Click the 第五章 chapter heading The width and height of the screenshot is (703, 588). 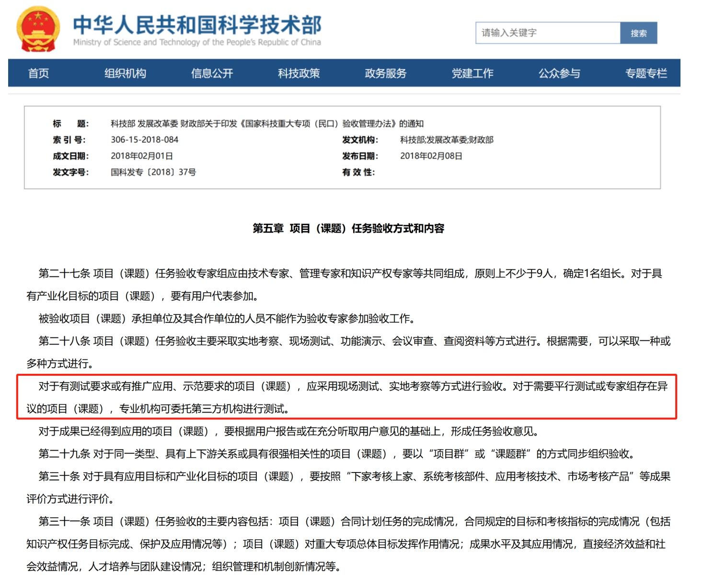pyautogui.click(x=348, y=229)
